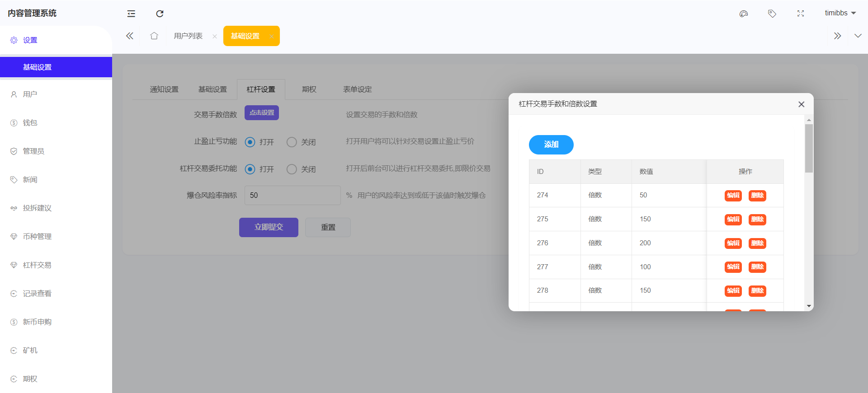Switch to the 通知设置 tab
868x393 pixels.
pos(164,89)
